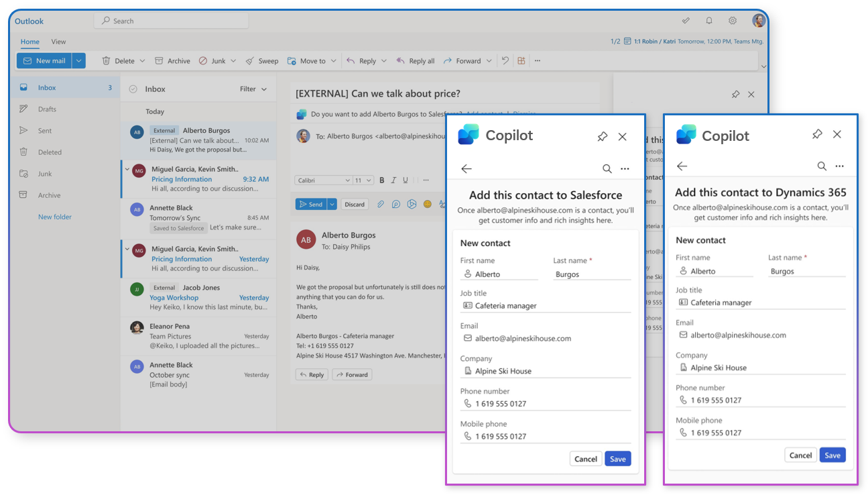Viewport: 868px width, 495px height.
Task: Open the Home ribbon tab
Action: coord(29,42)
